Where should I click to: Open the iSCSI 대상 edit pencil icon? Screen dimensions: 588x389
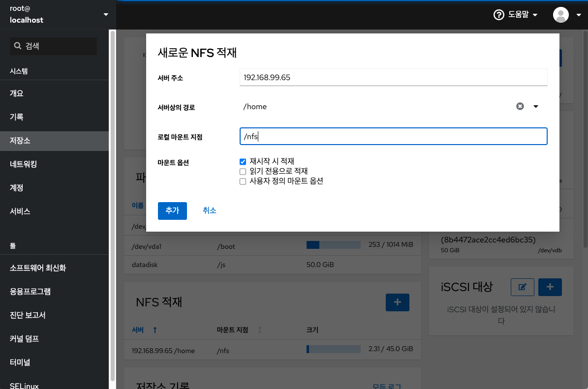point(522,287)
